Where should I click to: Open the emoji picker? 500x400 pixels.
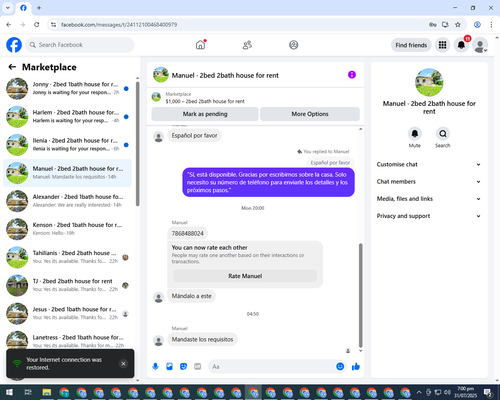(340, 367)
